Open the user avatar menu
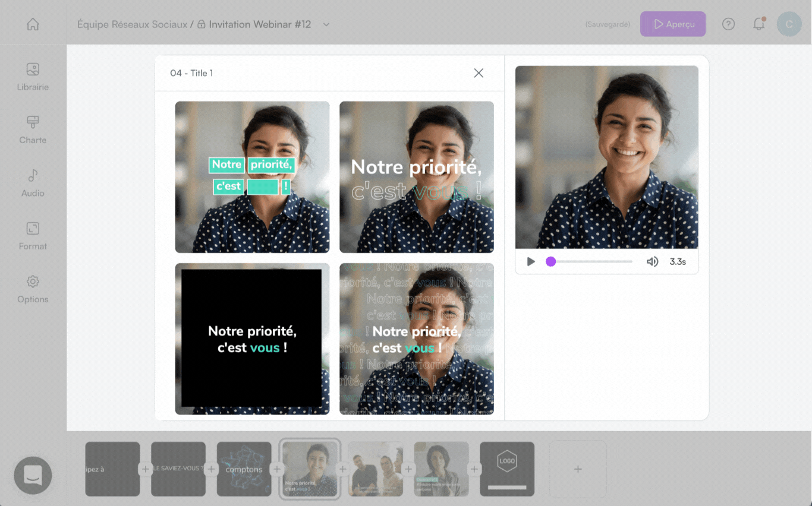The image size is (812, 506). 789,24
